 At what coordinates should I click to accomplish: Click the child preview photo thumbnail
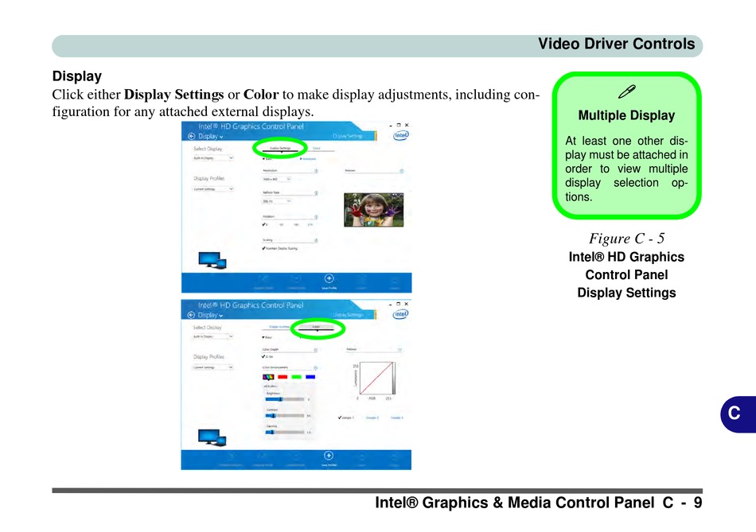(x=373, y=210)
